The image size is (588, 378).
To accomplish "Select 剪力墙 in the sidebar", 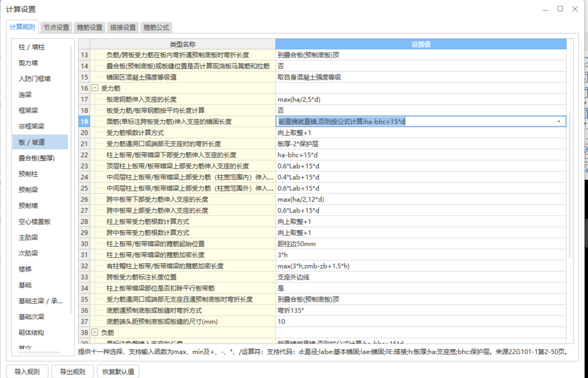I will [40, 63].
